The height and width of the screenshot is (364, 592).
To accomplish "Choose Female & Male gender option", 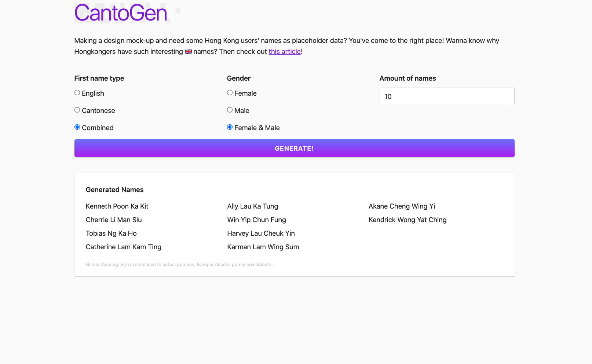I will tap(230, 127).
